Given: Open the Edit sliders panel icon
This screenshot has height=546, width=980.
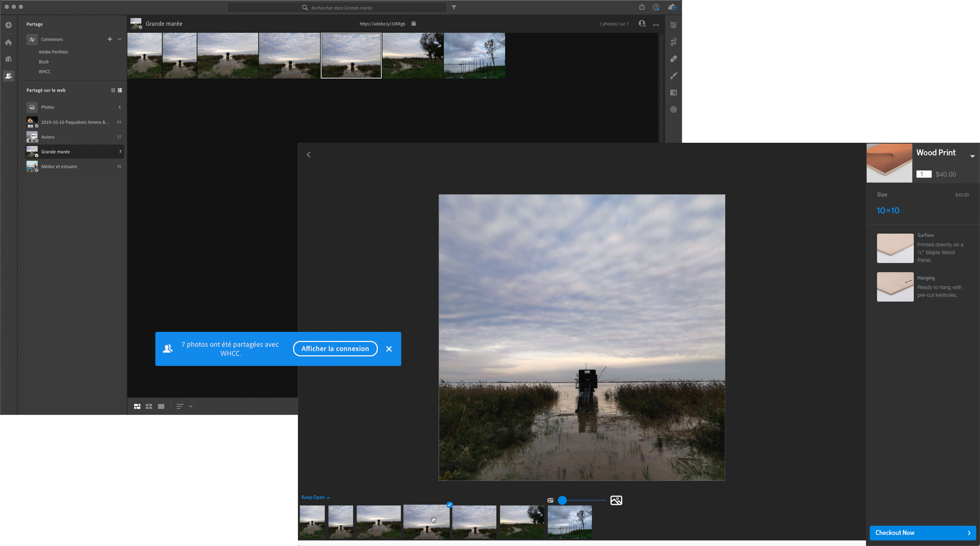Looking at the screenshot, I should click(674, 25).
